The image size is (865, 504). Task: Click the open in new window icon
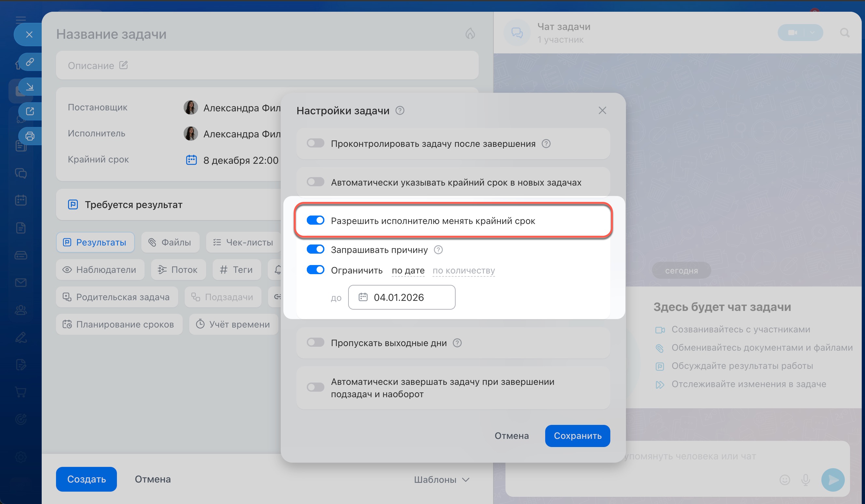pyautogui.click(x=30, y=111)
